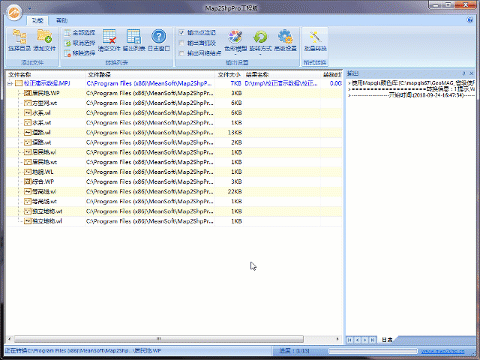The height and width of the screenshot is (360, 480).
Task: Select the 日志 tab below output panel
Action: [x=387, y=340]
